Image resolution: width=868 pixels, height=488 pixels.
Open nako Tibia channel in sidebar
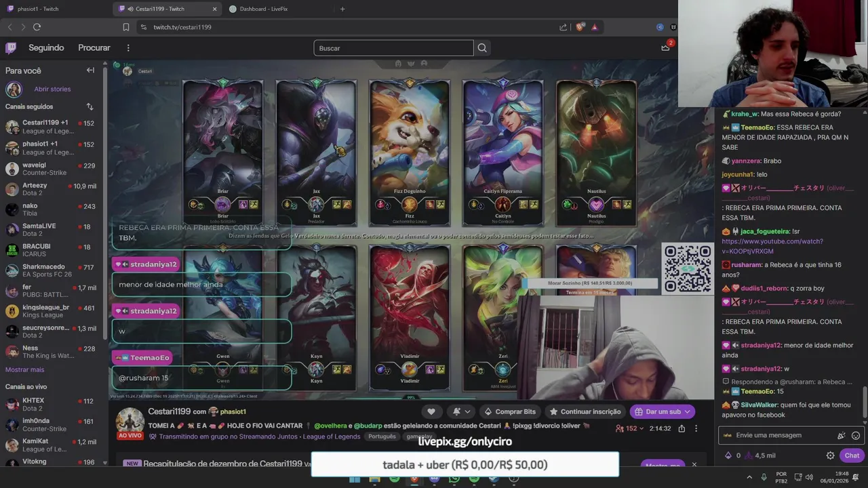(52, 209)
